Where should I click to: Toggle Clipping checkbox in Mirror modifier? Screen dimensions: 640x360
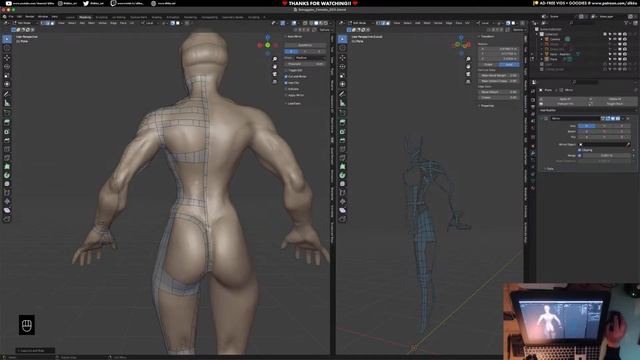coord(580,150)
